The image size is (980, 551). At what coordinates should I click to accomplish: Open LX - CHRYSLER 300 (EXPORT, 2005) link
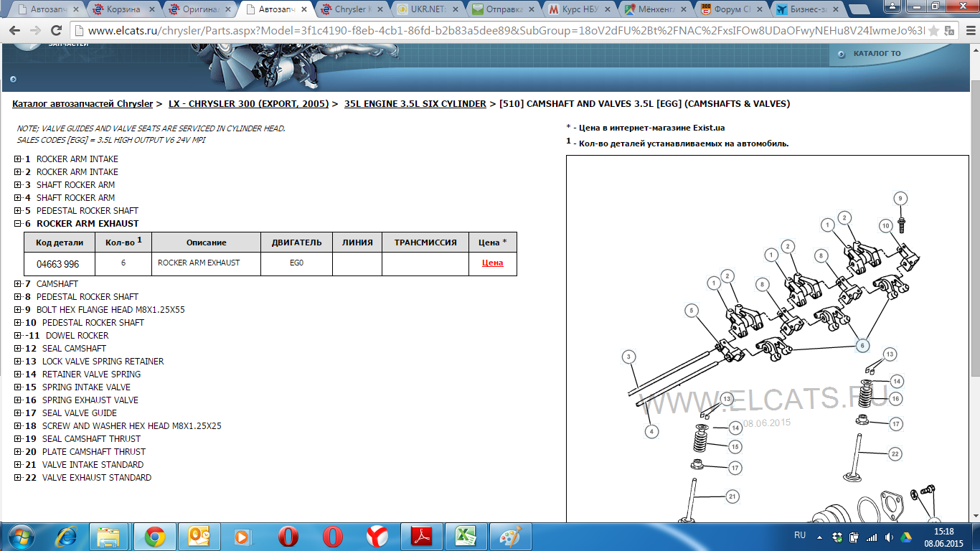[x=248, y=103]
